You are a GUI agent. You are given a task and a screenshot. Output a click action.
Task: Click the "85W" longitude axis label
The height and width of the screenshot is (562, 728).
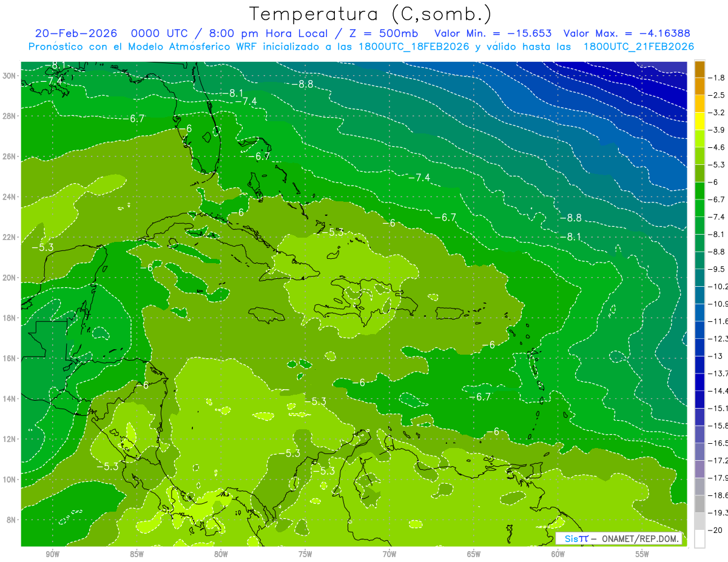[x=136, y=554]
